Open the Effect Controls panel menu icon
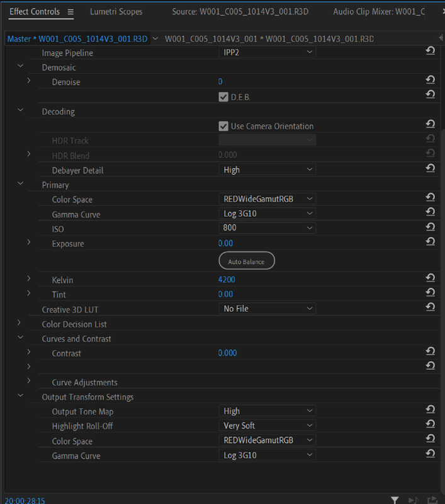The height and width of the screenshot is (504, 445). [x=70, y=12]
